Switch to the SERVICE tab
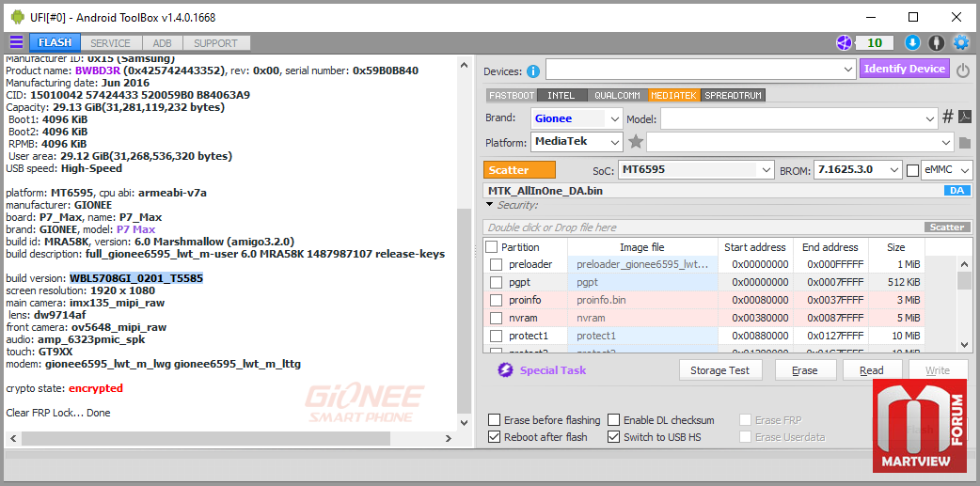 click(x=111, y=43)
